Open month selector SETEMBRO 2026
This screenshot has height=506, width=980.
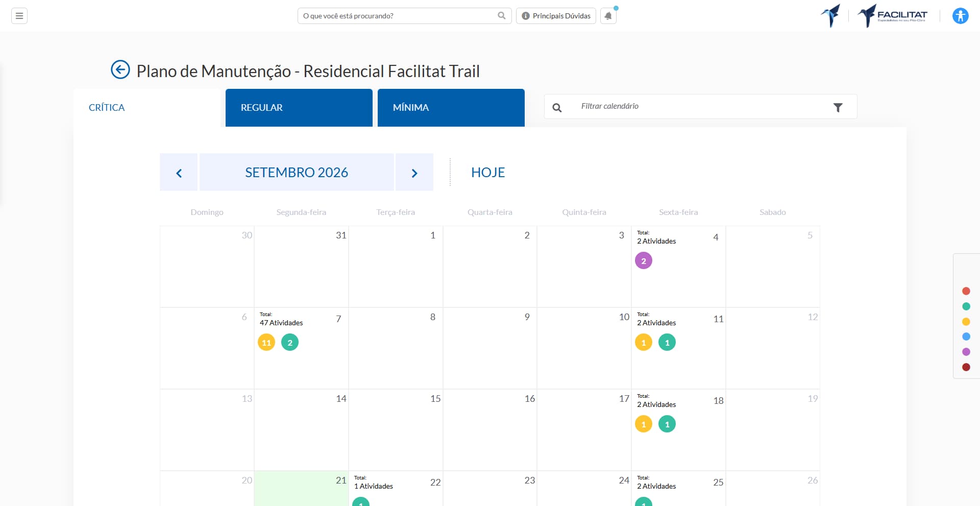point(297,172)
